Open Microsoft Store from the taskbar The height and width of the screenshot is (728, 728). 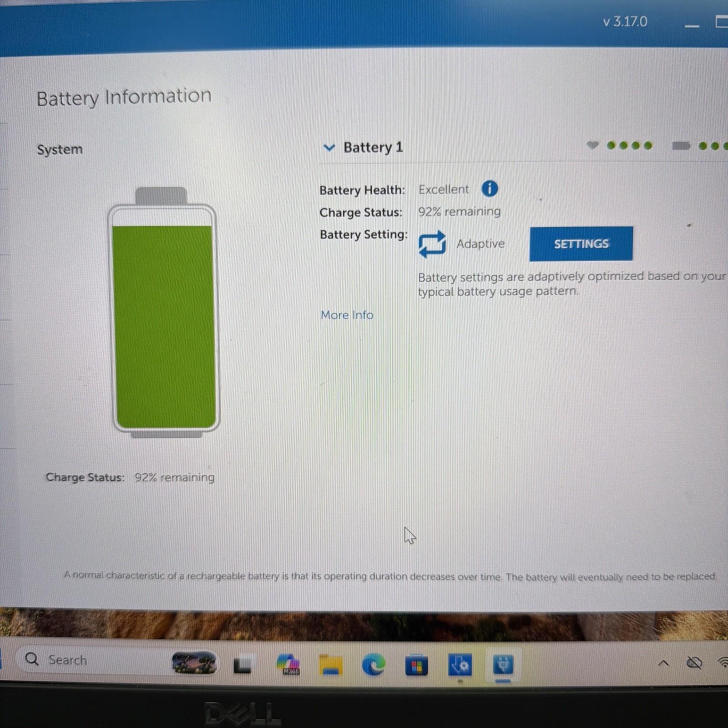[416, 665]
